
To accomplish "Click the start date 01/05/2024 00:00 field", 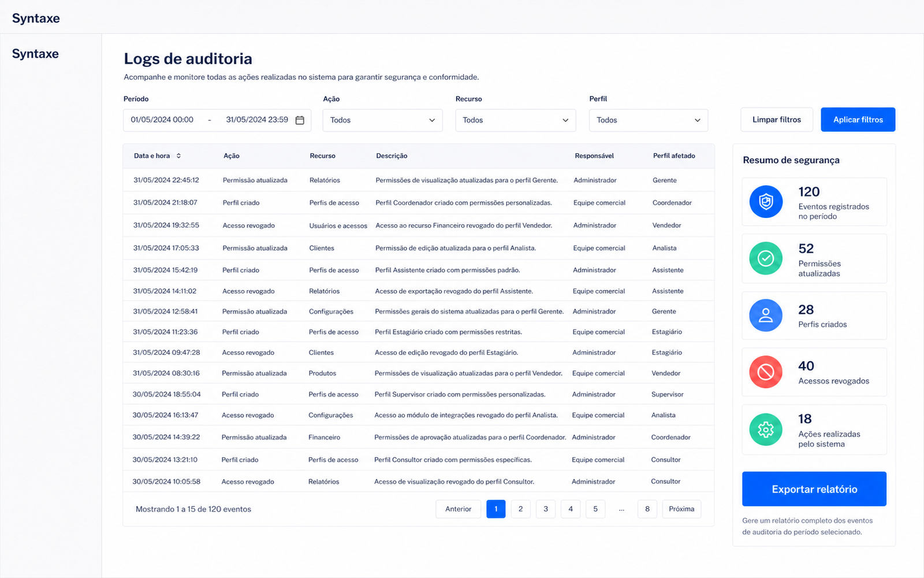I will pyautogui.click(x=162, y=120).
